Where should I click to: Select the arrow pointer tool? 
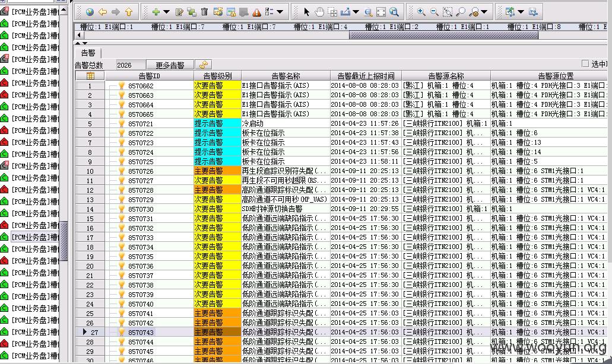(306, 12)
